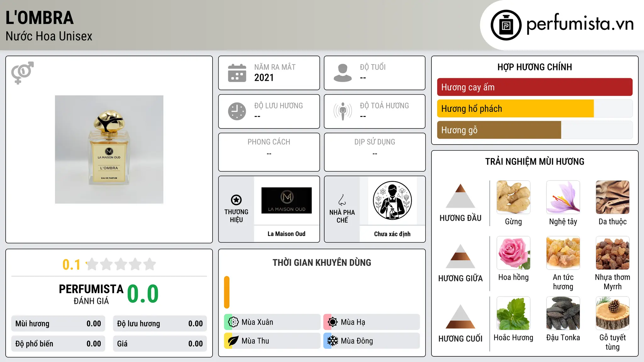
Task: Click the sillage icon beside Độ toả hương
Action: [x=343, y=111]
